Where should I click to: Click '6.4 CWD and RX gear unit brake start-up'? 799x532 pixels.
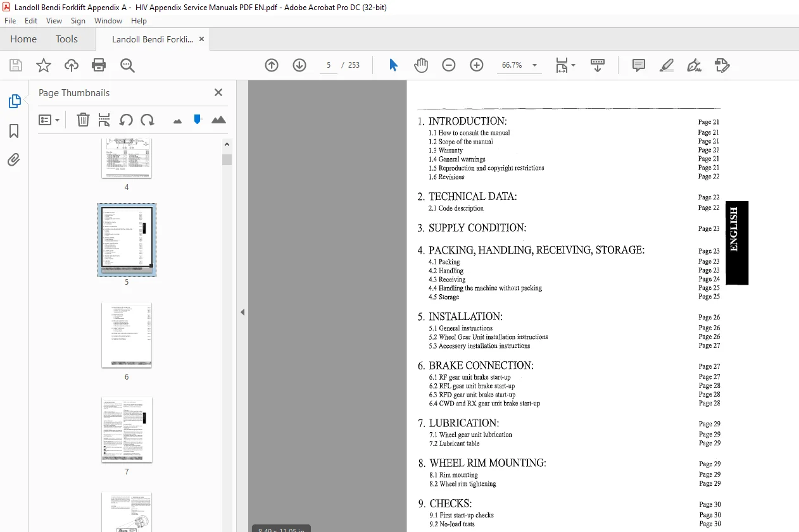pos(484,404)
